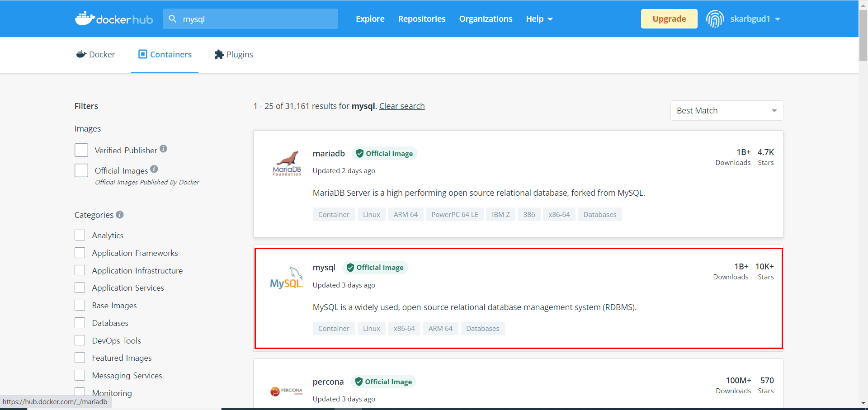Switch to the Containers tab
868x410 pixels.
(x=165, y=54)
